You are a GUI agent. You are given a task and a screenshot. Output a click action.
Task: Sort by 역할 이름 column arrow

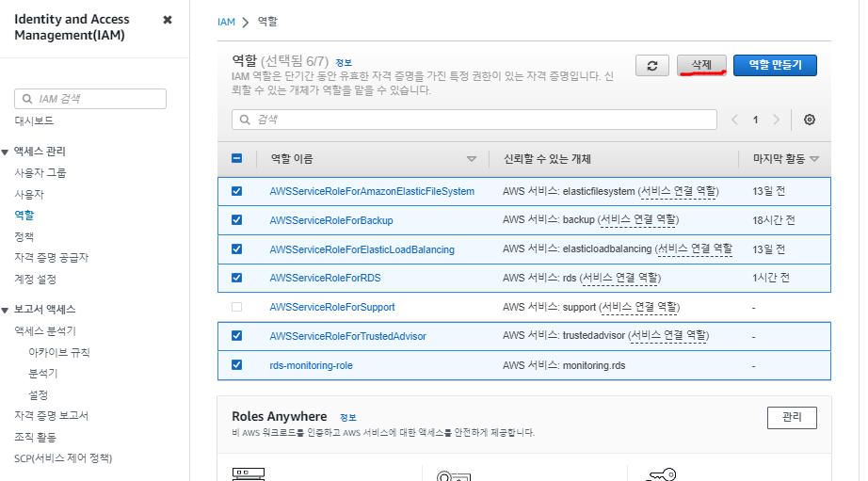pos(471,159)
